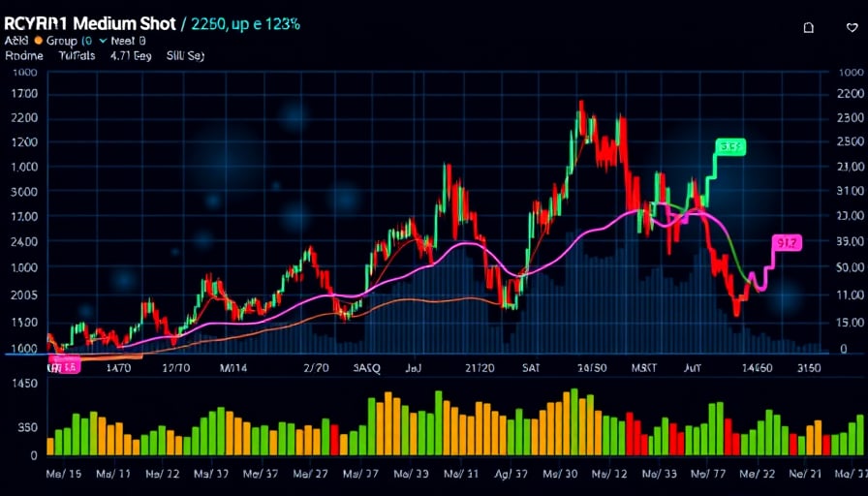
Task: Click the MSKT time axis label
Action: pyautogui.click(x=644, y=368)
